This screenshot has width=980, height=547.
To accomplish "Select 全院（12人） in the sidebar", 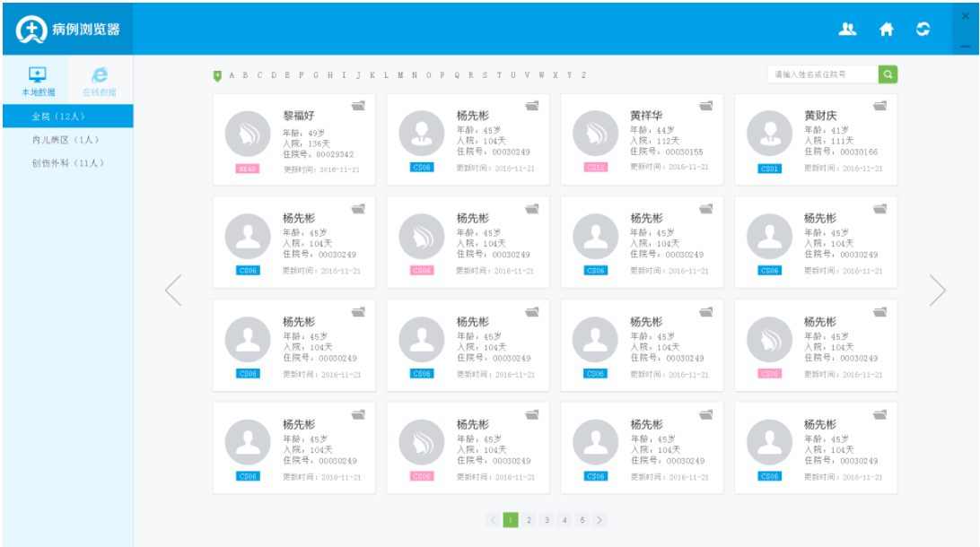I will tap(67, 117).
